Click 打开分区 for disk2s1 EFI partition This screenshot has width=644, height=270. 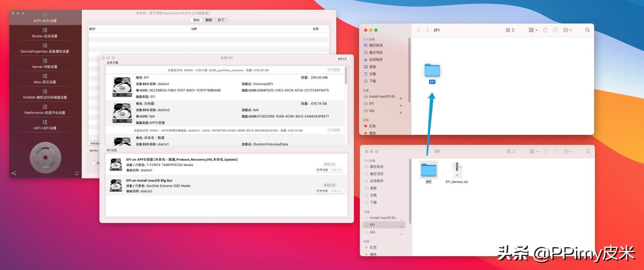(322, 191)
